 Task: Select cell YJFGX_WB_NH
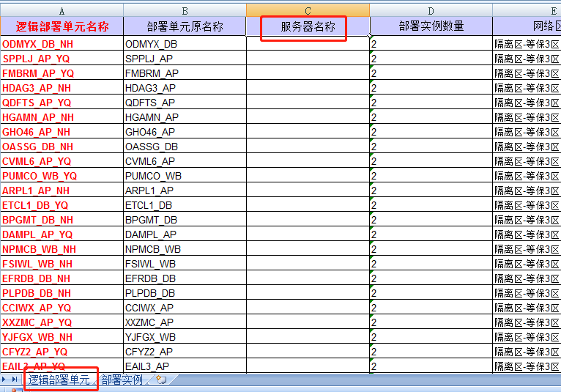(x=62, y=337)
